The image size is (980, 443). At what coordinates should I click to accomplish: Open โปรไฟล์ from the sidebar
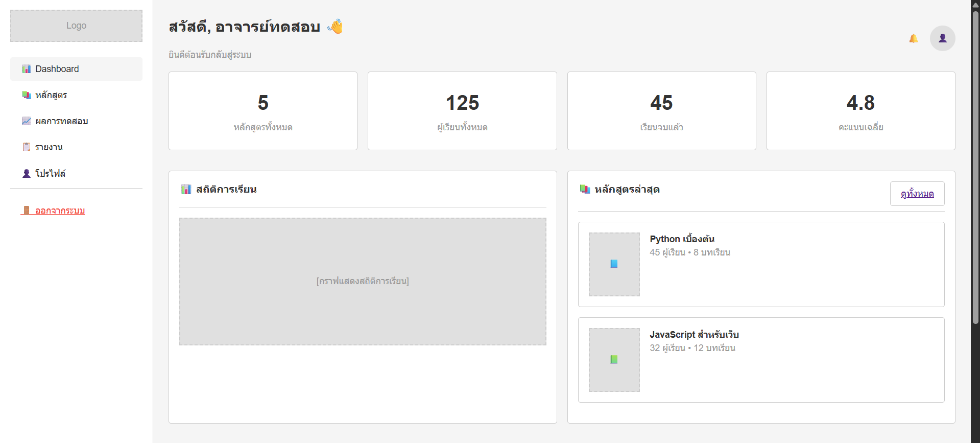tap(50, 173)
